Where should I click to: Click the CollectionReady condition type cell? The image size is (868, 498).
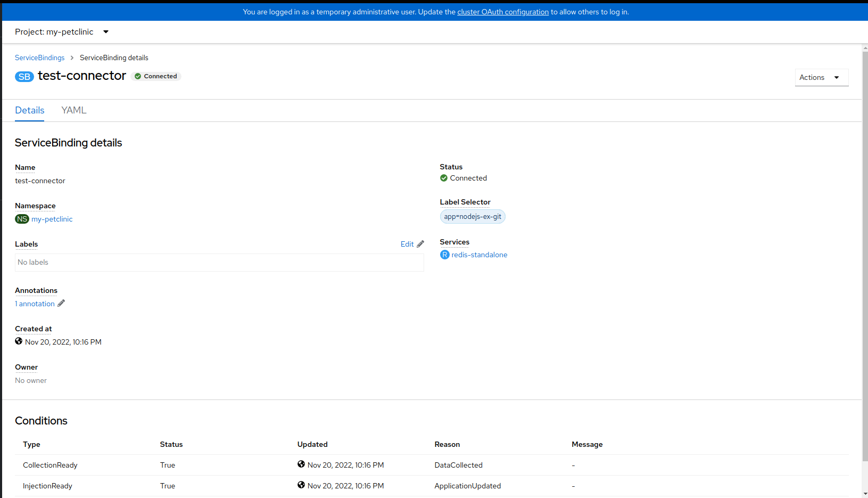point(50,465)
